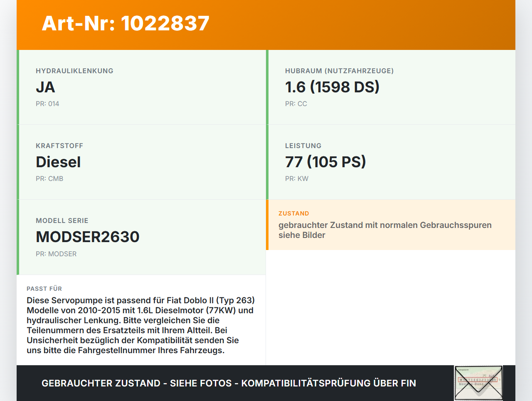The width and height of the screenshot is (532, 401).
Task: Click the Zustand condition notice box
Action: (x=391, y=225)
